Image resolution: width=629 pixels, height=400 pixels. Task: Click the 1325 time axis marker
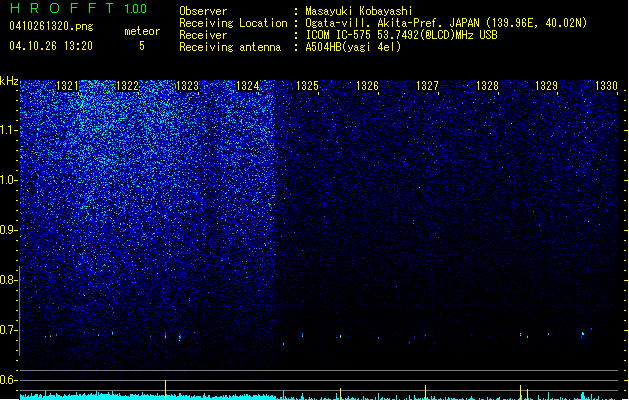point(307,86)
